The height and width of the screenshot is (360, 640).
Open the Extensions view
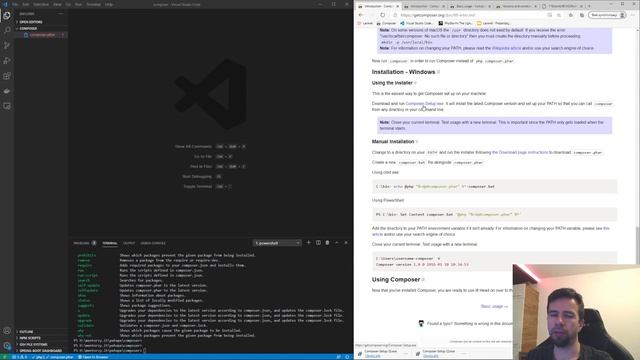click(x=7, y=76)
